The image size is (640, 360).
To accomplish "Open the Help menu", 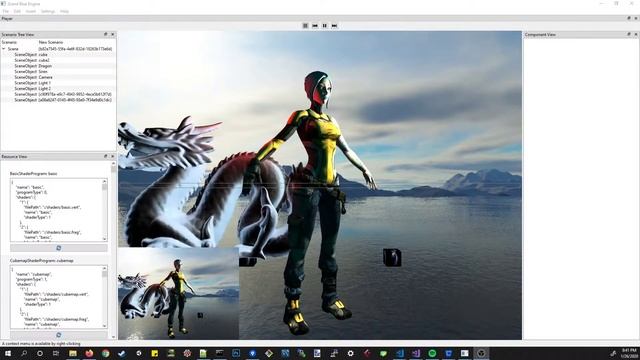I will point(64,11).
